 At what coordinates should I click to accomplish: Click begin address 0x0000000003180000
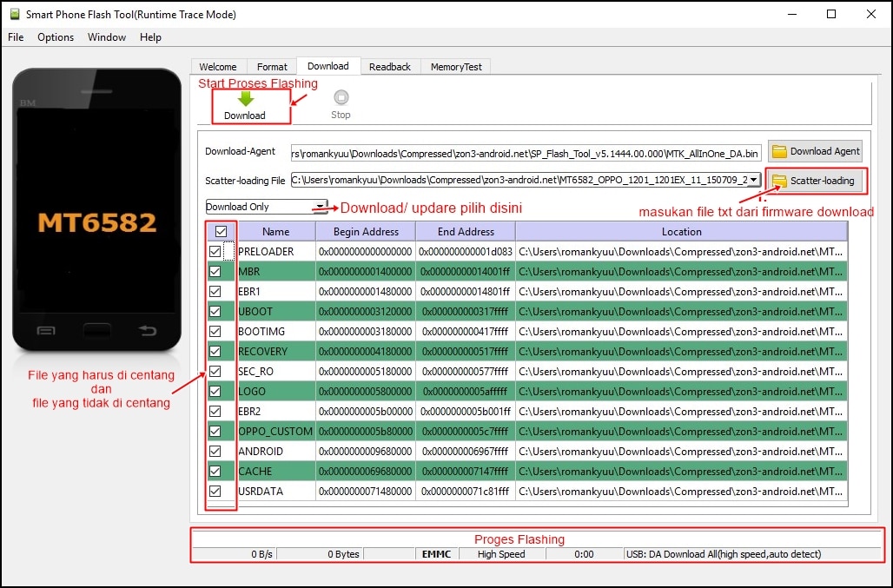click(x=366, y=331)
